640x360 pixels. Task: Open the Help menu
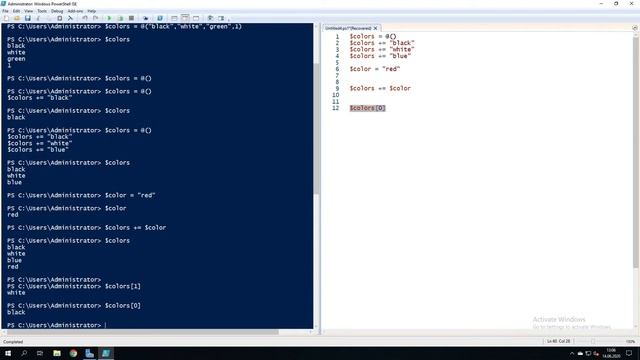coord(92,11)
